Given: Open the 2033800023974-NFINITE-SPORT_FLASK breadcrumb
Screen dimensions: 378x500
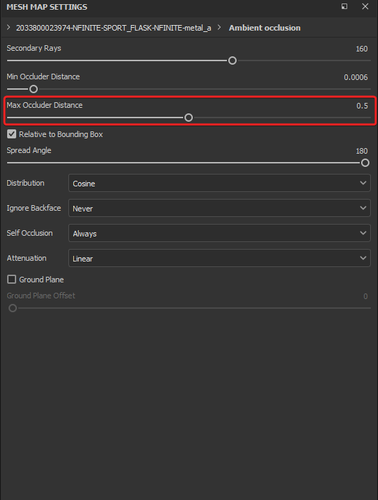Looking at the screenshot, I should point(113,28).
